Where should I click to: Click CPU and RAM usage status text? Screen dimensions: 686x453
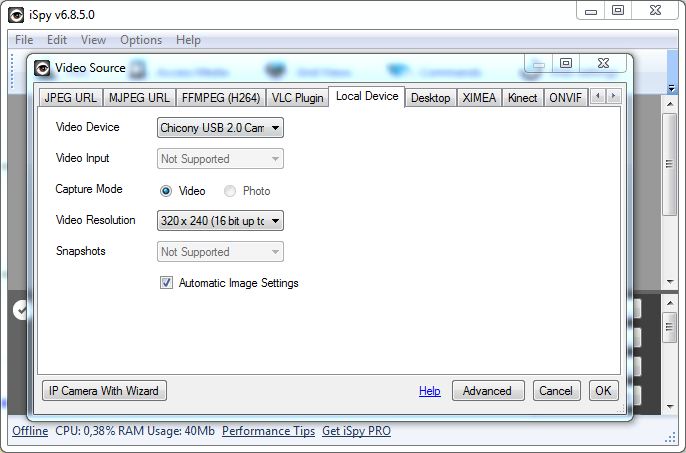pos(135,431)
